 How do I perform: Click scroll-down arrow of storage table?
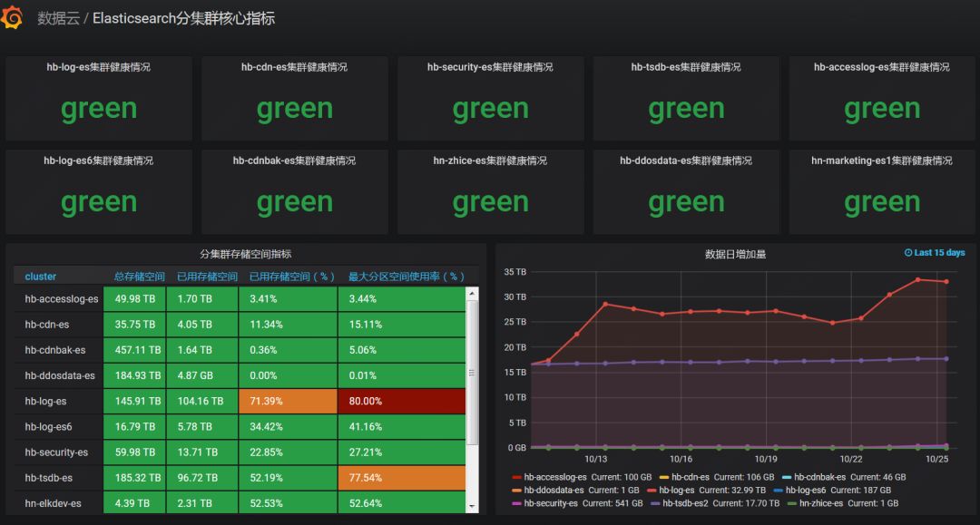(473, 507)
